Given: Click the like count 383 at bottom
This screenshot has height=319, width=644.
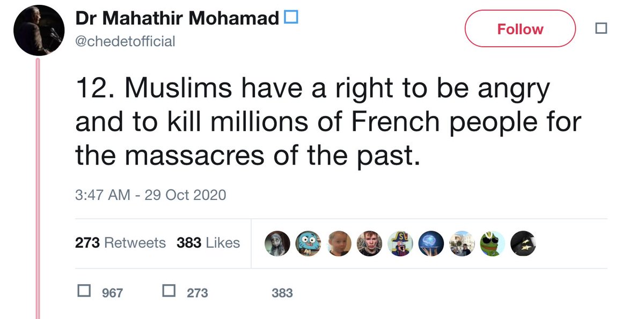Looking at the screenshot, I should (x=282, y=293).
